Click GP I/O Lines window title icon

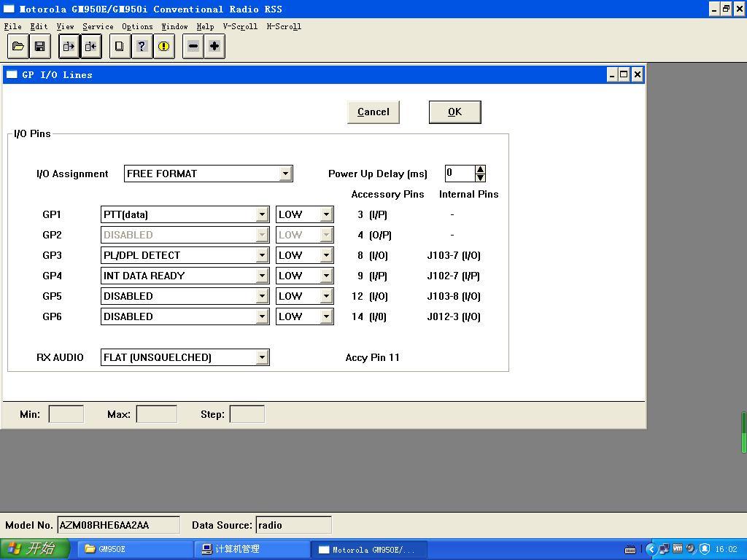[12, 75]
